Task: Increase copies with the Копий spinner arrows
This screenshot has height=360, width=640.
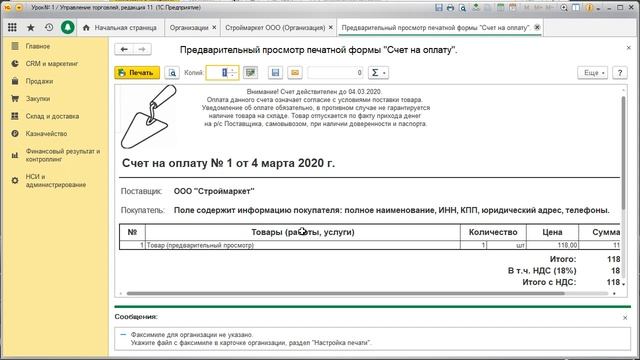Action: coord(232,73)
